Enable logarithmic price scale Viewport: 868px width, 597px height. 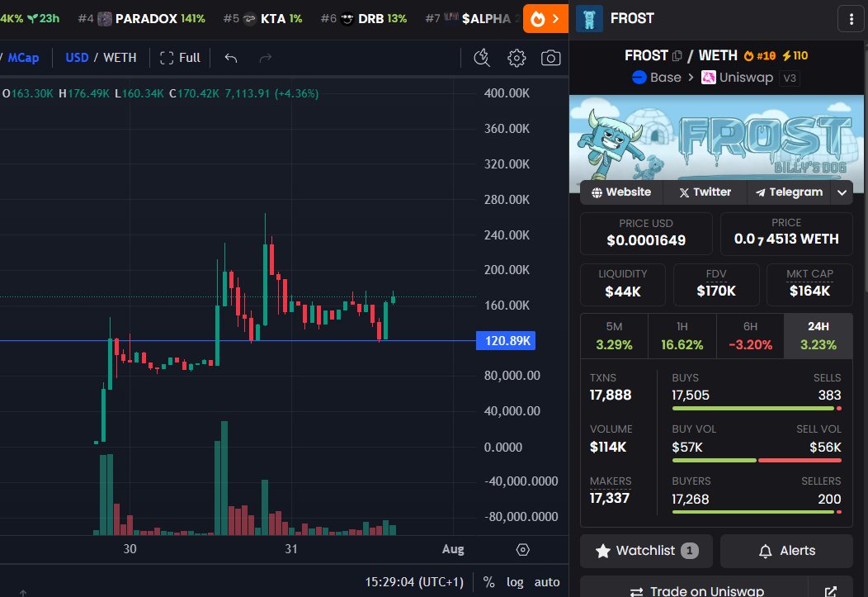[515, 582]
